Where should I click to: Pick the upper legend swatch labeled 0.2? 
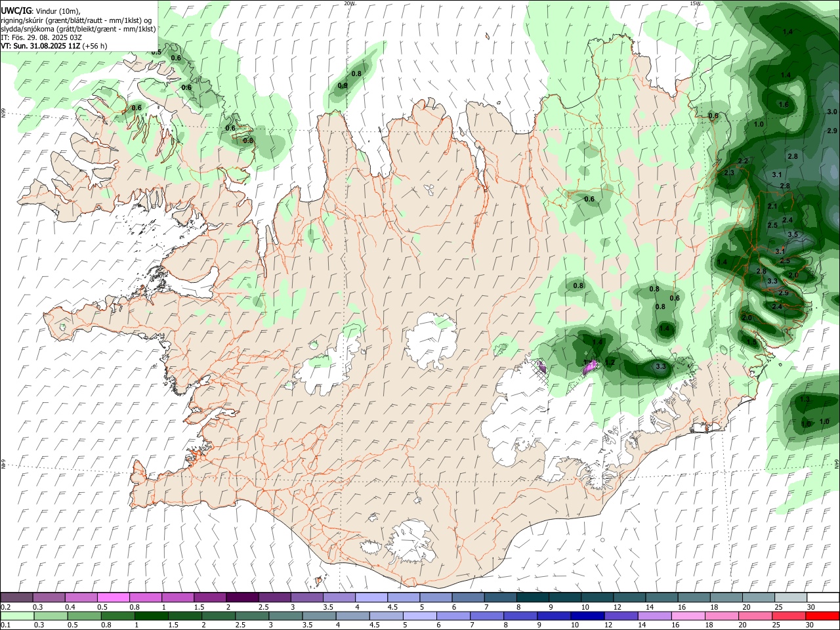coord(16,597)
